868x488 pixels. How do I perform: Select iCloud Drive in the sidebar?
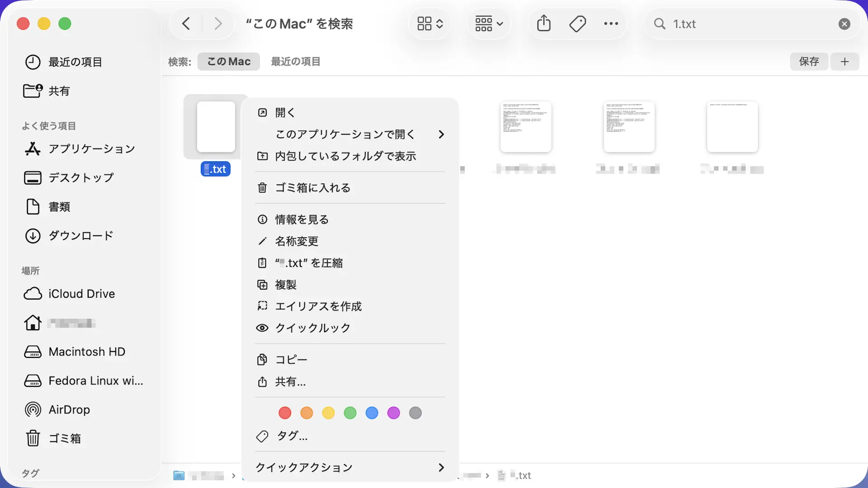click(81, 294)
